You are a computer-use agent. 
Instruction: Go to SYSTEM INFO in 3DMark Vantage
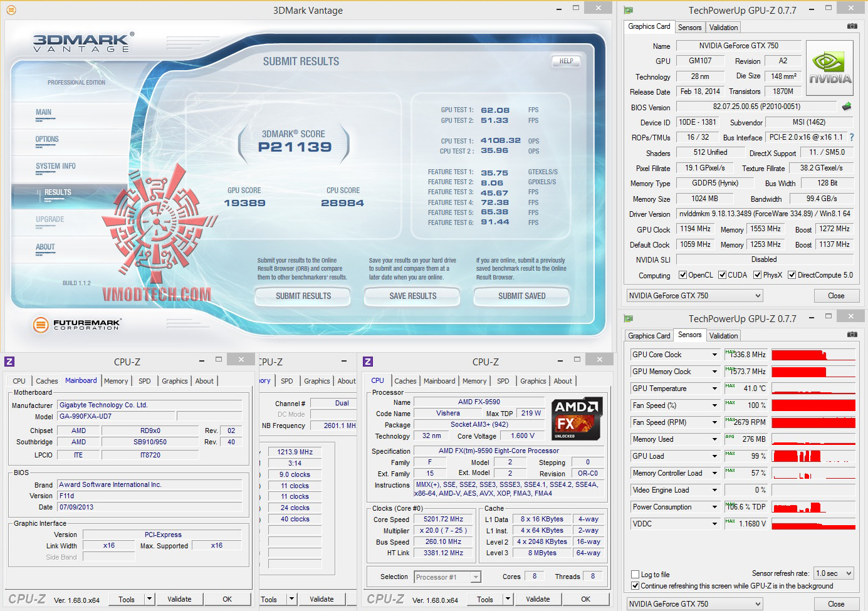(56, 167)
